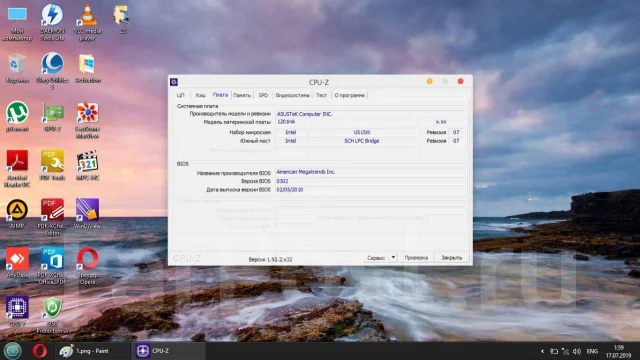Launch µTorrent desktop shortcut
This screenshot has height=360, width=640.
[17, 117]
